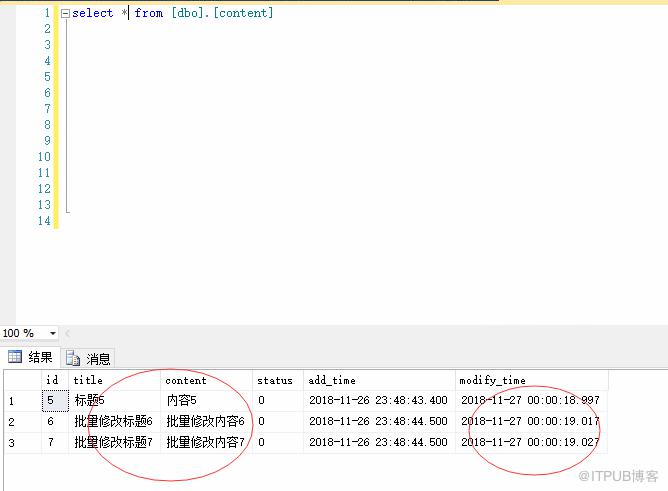
Task: Switch to the 消息 messages tab
Action: pos(88,359)
